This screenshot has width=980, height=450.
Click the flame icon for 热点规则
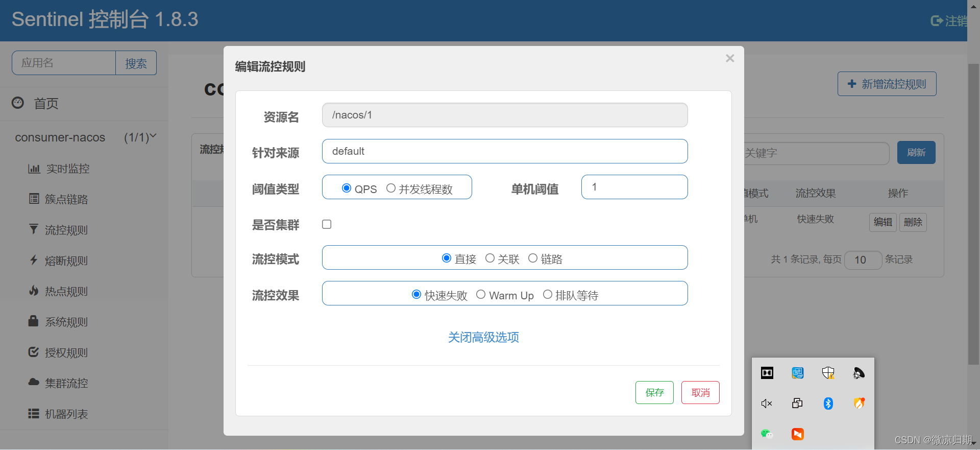pyautogui.click(x=34, y=291)
